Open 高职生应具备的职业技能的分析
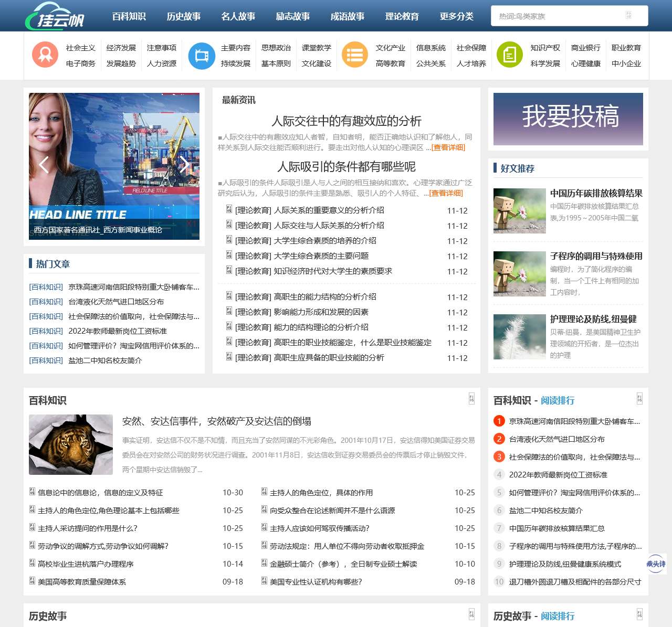 click(x=329, y=358)
